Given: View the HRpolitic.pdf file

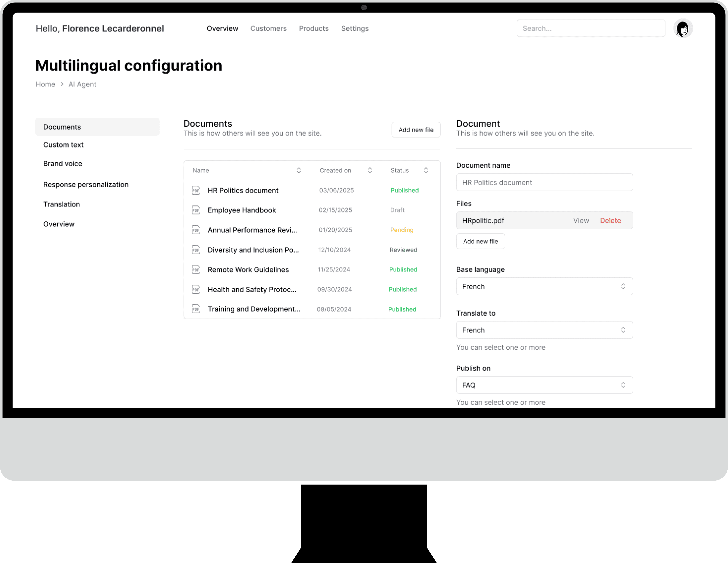Looking at the screenshot, I should (581, 221).
